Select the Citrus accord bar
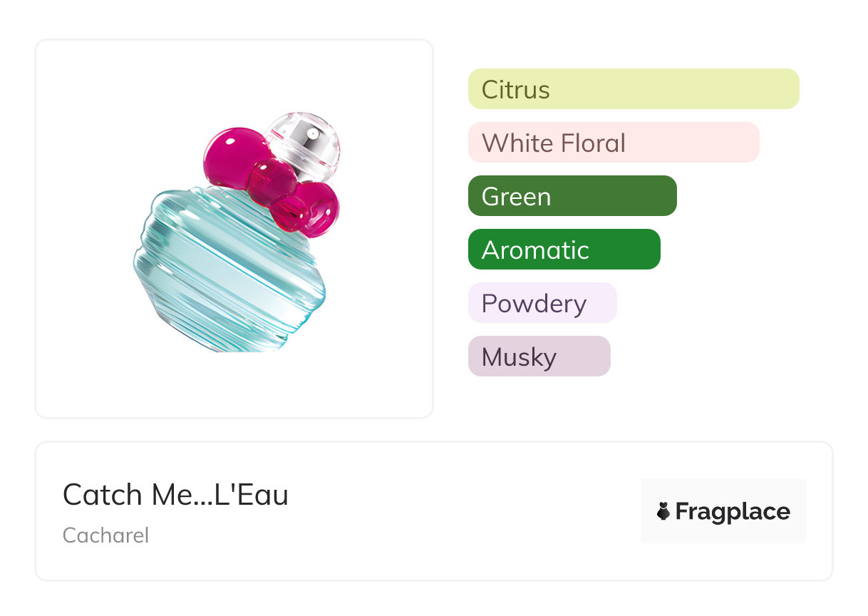Image resolution: width=868 pixels, height=616 pixels. (x=633, y=89)
